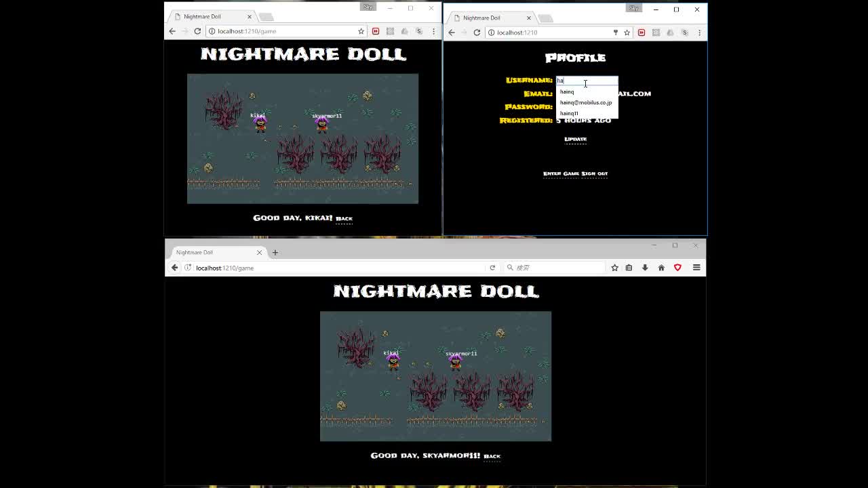The image size is (868, 488).
Task: Open Chrome's three-dot menu in the Profile window
Action: [x=700, y=32]
